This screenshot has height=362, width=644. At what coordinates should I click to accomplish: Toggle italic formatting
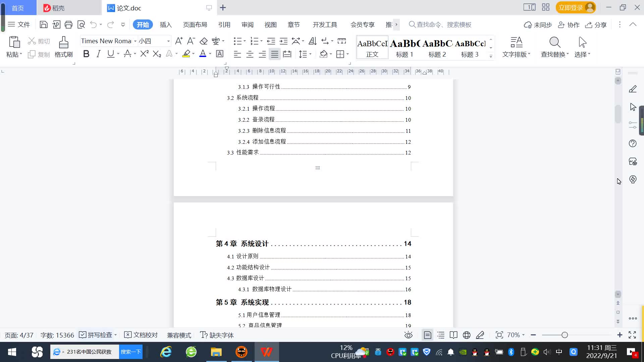click(x=98, y=54)
